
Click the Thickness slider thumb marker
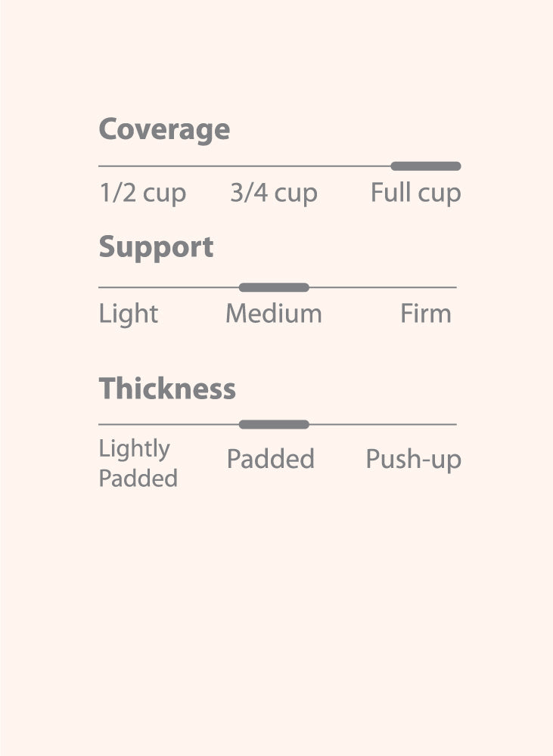(x=274, y=425)
